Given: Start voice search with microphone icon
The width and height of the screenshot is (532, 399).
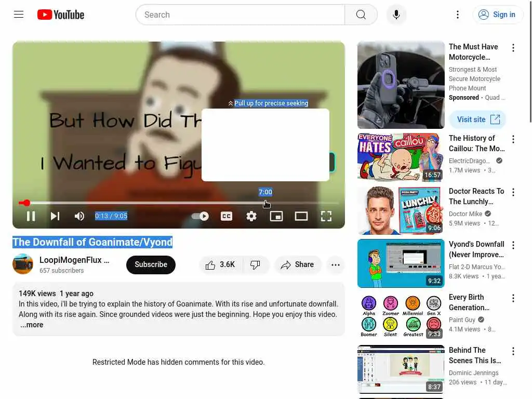Looking at the screenshot, I should coord(396,15).
